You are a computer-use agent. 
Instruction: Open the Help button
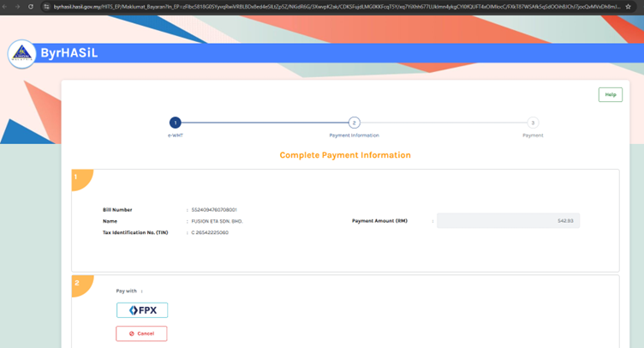610,94
